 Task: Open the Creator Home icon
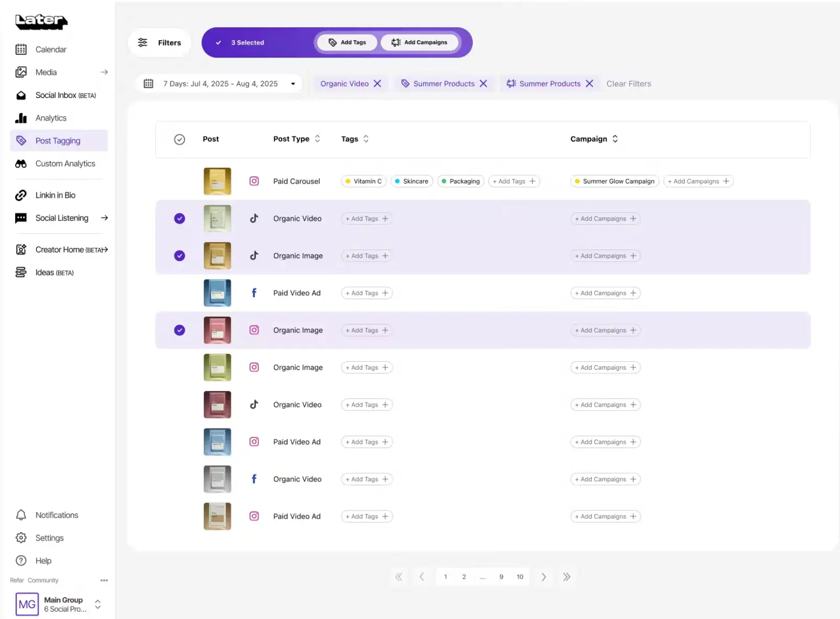coord(21,249)
